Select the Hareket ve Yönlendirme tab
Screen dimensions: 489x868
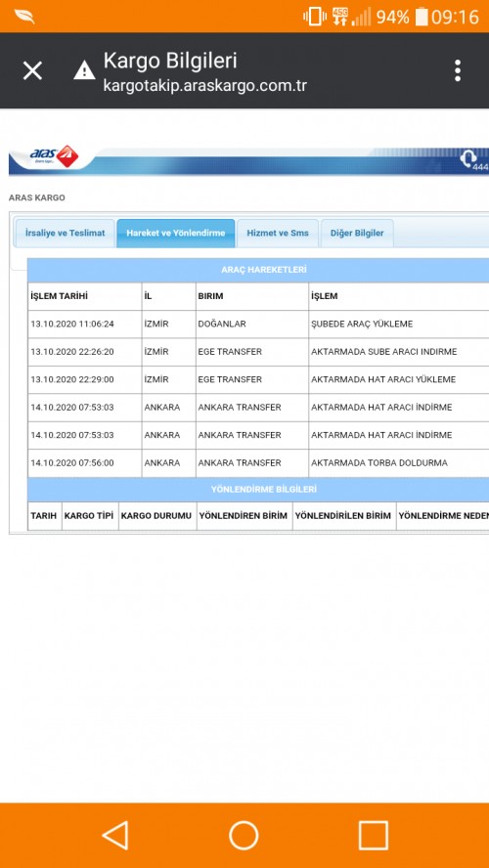click(x=176, y=233)
